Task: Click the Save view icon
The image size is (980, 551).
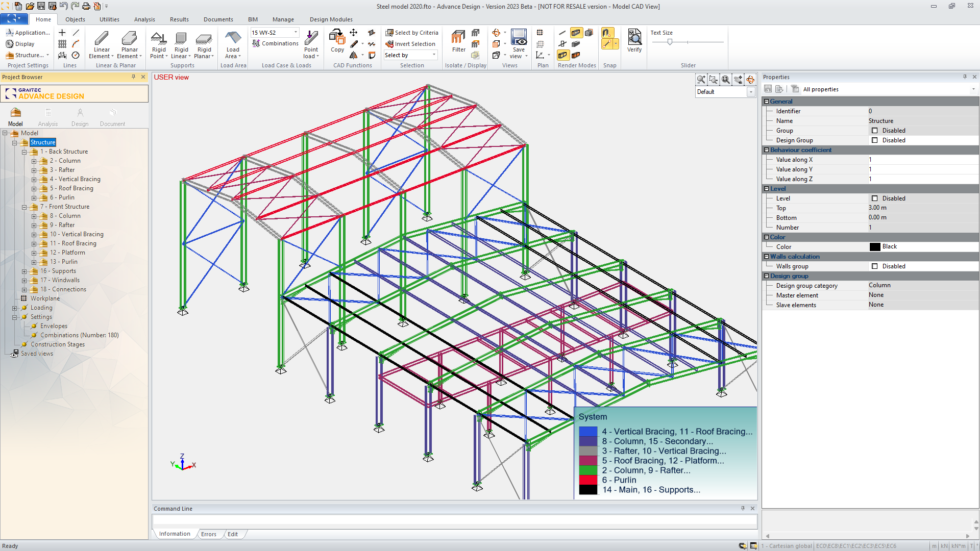Action: [x=519, y=37]
